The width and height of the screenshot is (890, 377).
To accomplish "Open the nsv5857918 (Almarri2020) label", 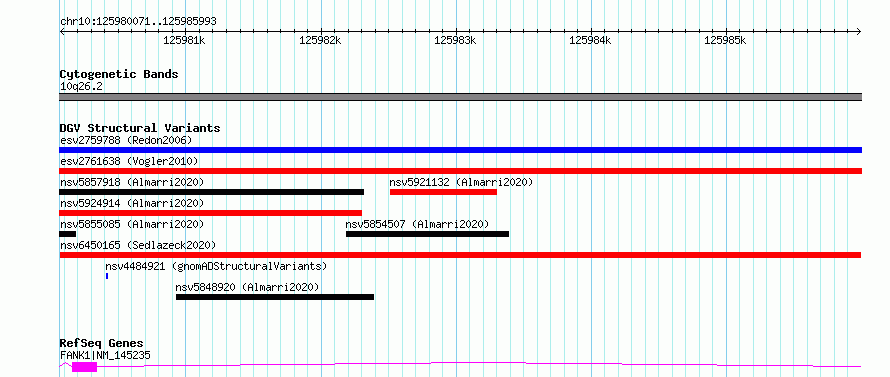I will (132, 182).
